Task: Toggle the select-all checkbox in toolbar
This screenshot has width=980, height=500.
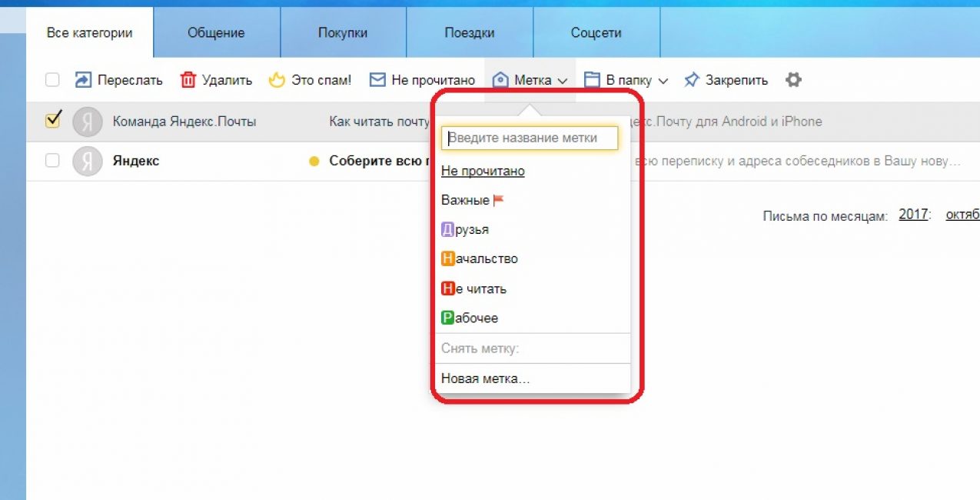Action: point(52,80)
